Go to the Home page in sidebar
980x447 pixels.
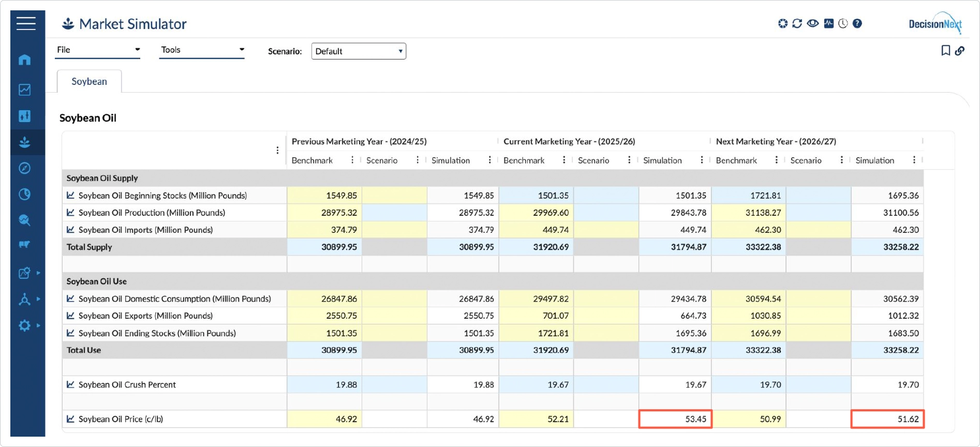[24, 60]
